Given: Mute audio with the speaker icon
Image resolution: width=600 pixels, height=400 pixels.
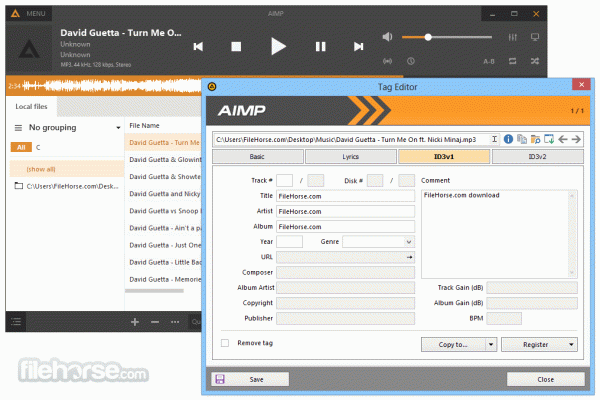Looking at the screenshot, I should click(x=387, y=37).
